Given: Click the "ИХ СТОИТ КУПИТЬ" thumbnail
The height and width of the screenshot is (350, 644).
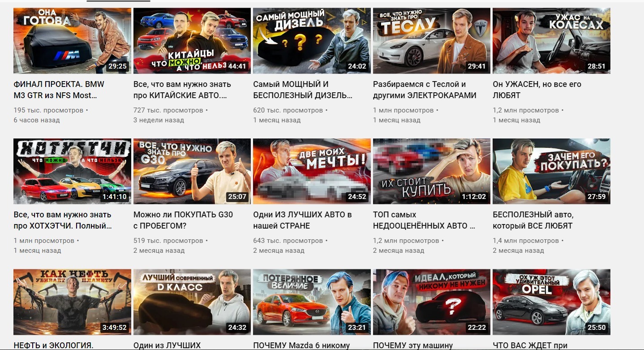Looking at the screenshot, I should (432, 171).
